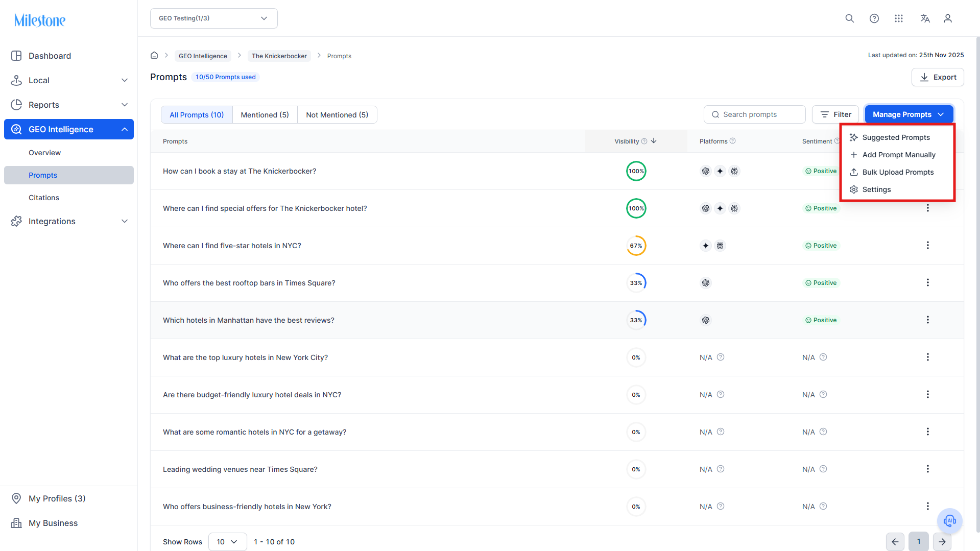Click the Export button
980x551 pixels.
(x=938, y=77)
